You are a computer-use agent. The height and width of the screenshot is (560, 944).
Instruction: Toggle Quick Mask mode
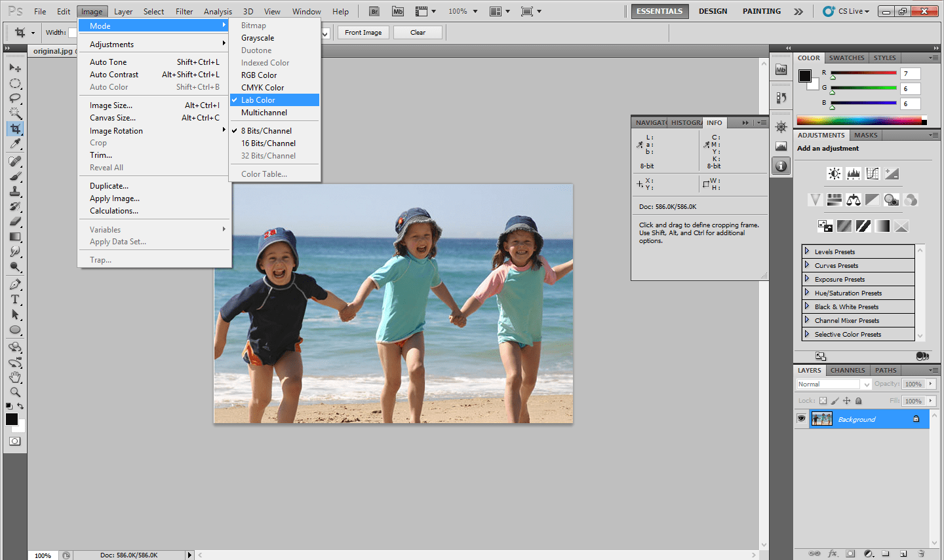pos(14,441)
